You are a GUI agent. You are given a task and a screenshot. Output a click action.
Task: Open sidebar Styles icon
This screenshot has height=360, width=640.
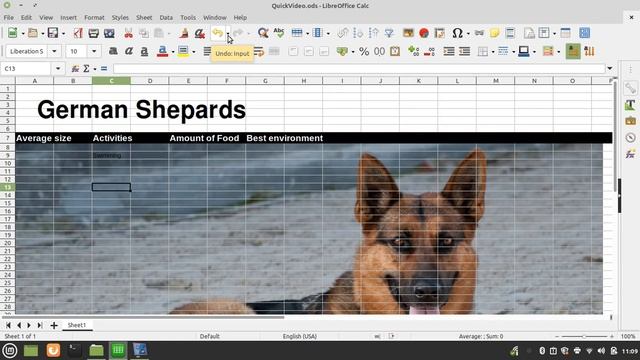[x=630, y=104]
